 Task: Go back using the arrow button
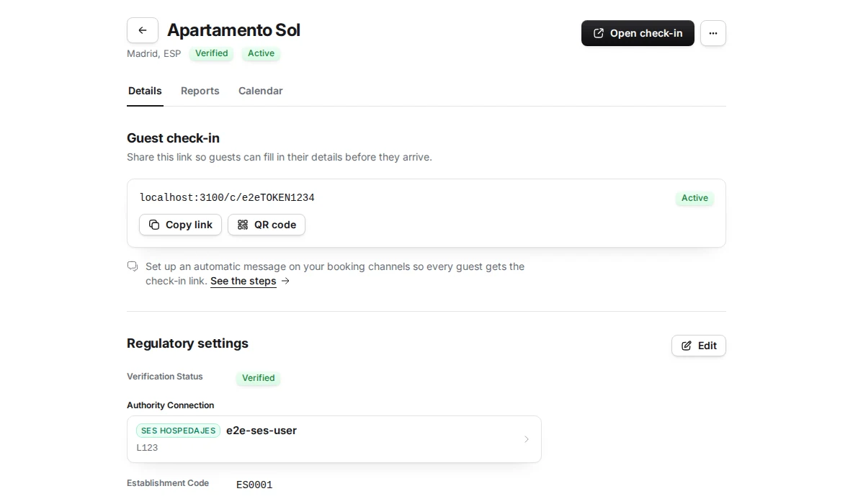143,30
